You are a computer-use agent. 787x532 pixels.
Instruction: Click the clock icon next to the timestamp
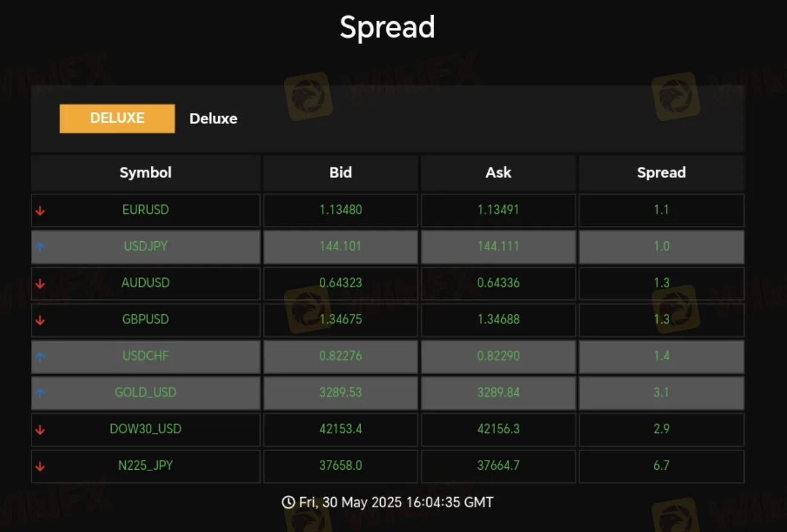click(288, 502)
